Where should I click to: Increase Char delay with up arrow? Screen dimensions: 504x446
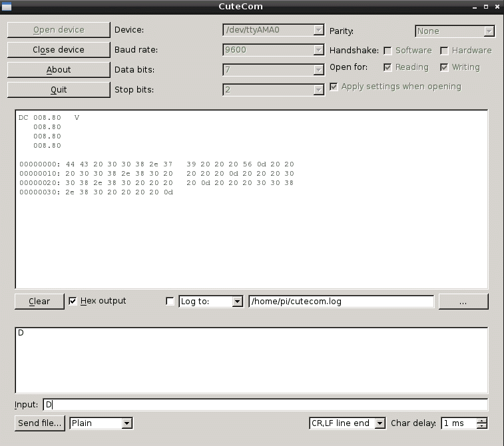(482, 421)
